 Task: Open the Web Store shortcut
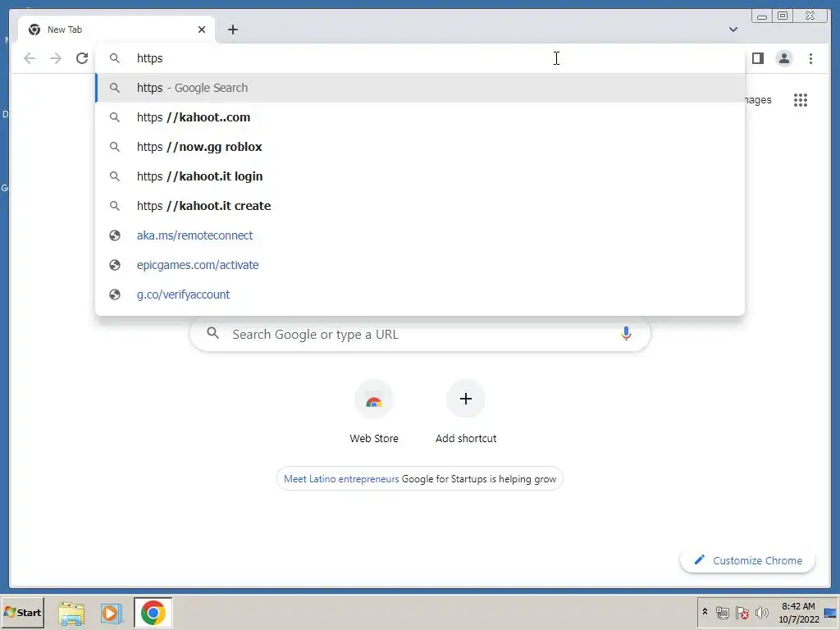tap(374, 412)
